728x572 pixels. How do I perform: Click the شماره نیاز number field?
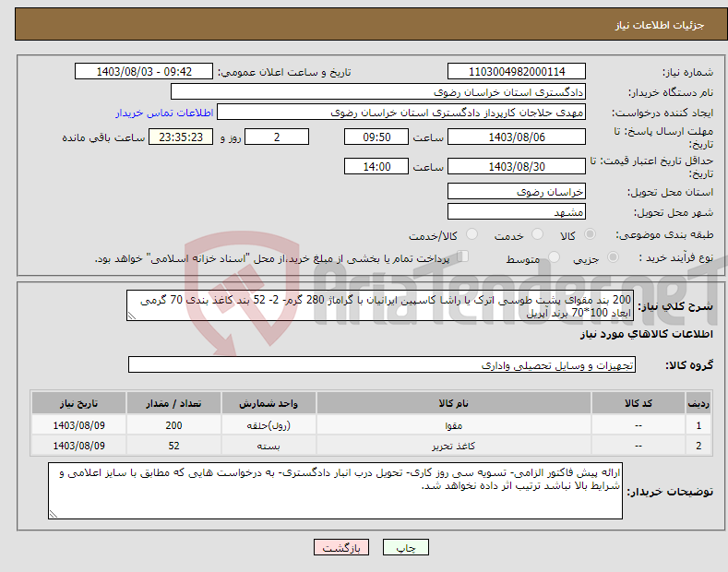click(517, 72)
